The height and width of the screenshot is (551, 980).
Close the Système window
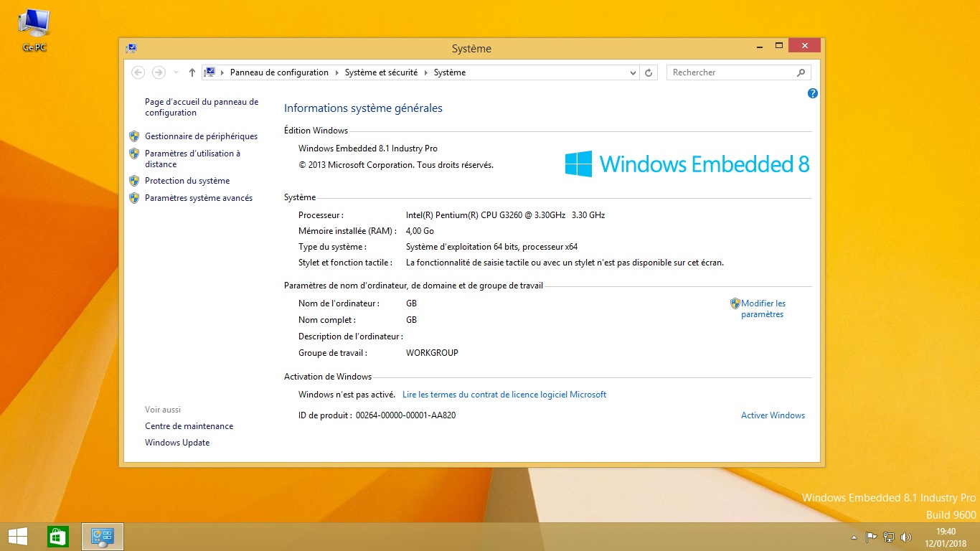click(x=804, y=46)
